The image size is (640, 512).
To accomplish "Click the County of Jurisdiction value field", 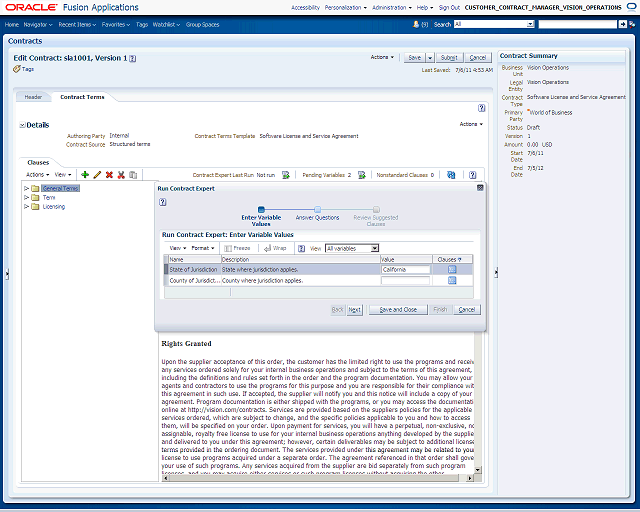I will (405, 280).
